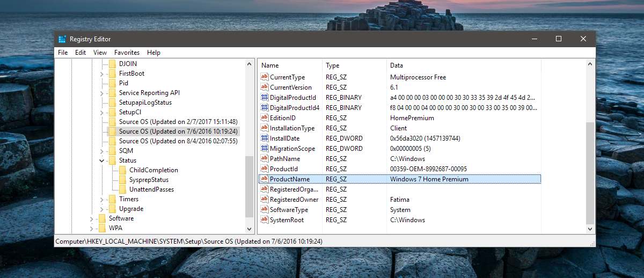Click the SQM folder icon
This screenshot has height=278, width=644.
tap(112, 151)
